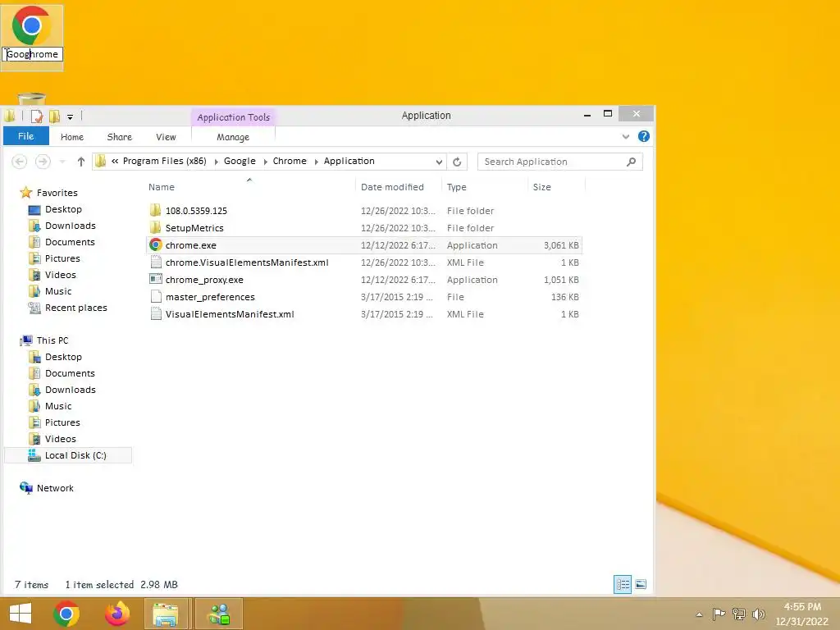840x630 pixels.
Task: Click Program Files (x86) in address bar
Action: click(x=164, y=161)
